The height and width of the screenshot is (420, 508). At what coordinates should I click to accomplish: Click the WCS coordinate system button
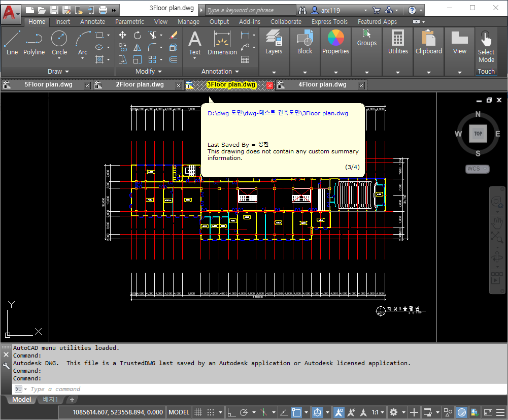[477, 169]
